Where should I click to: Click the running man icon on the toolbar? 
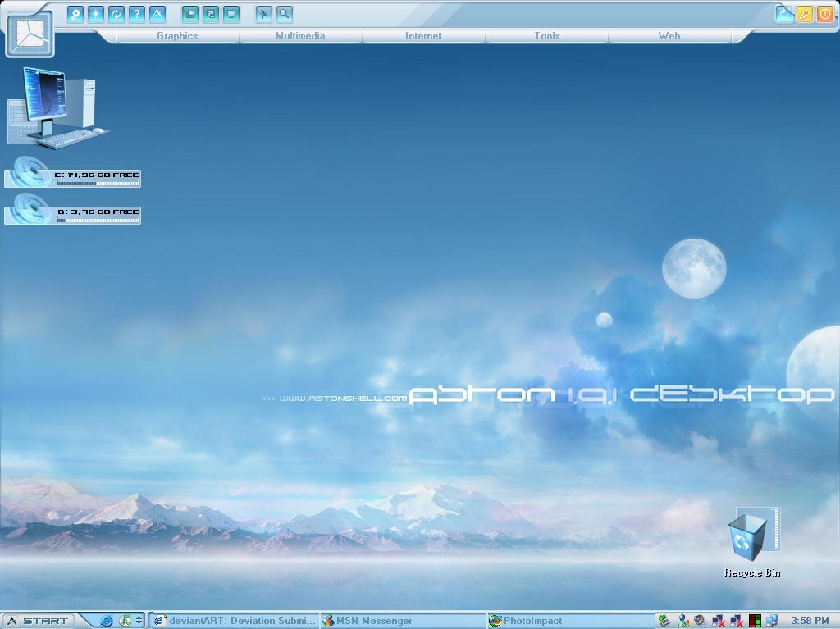pyautogui.click(x=263, y=14)
